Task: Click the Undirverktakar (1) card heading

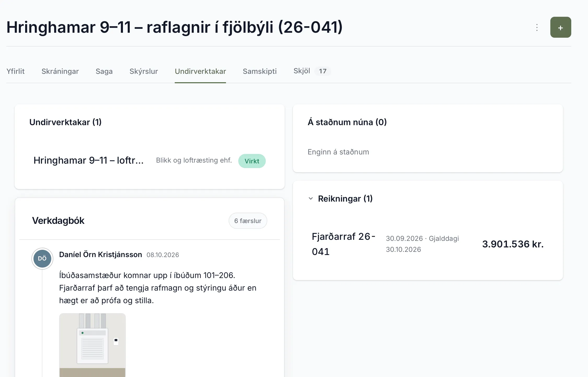Action: click(65, 122)
